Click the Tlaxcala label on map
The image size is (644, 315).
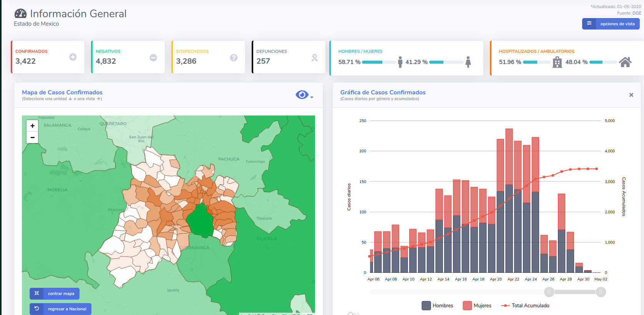[264, 218]
